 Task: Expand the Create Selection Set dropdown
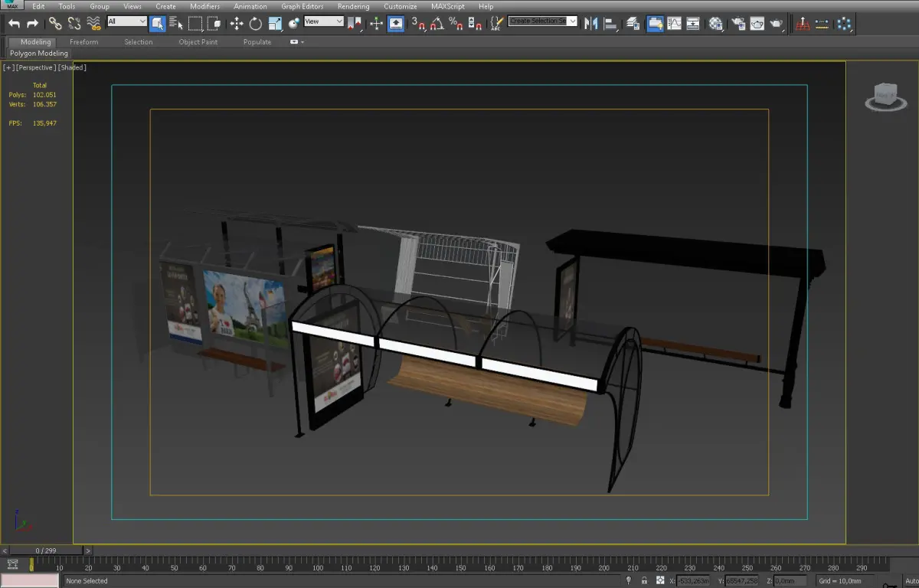[572, 21]
